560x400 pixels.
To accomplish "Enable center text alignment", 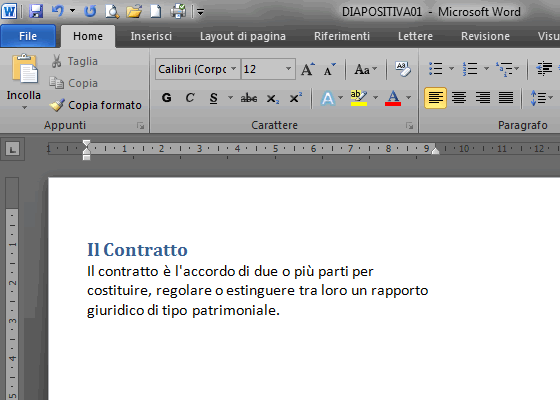I will coord(459,98).
